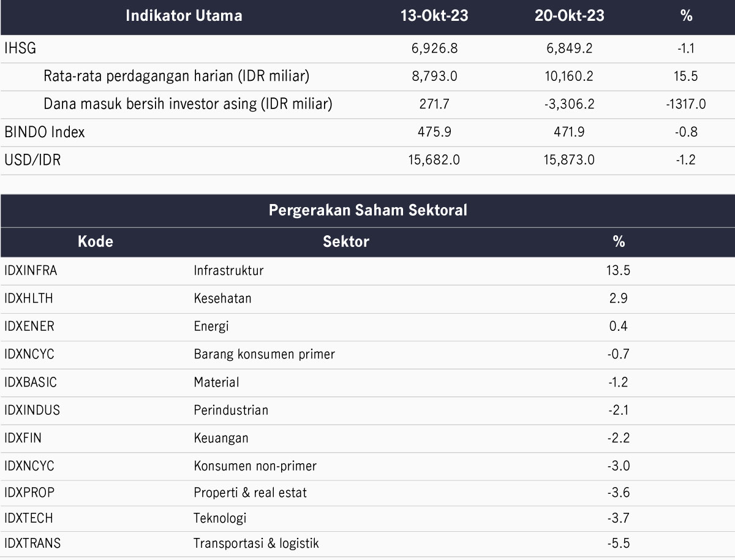Click the IDXINFRA code cell
The width and height of the screenshot is (735, 560).
point(30,270)
